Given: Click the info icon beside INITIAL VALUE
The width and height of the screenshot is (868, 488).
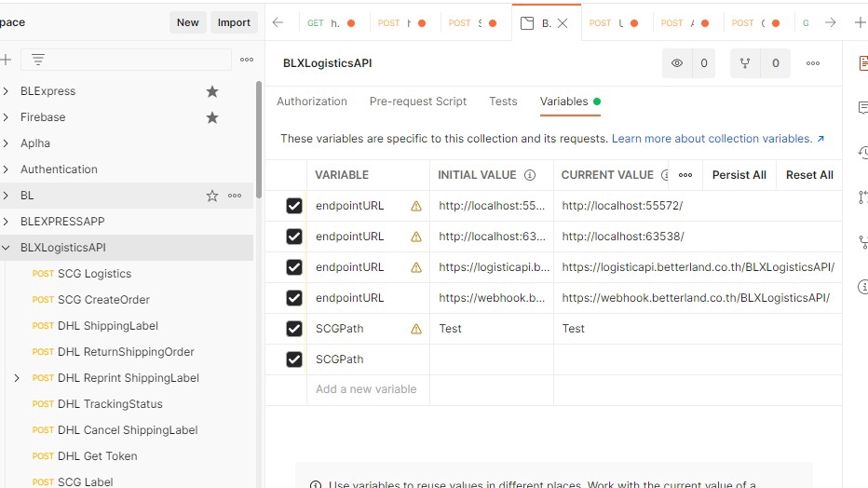Looking at the screenshot, I should 530,175.
